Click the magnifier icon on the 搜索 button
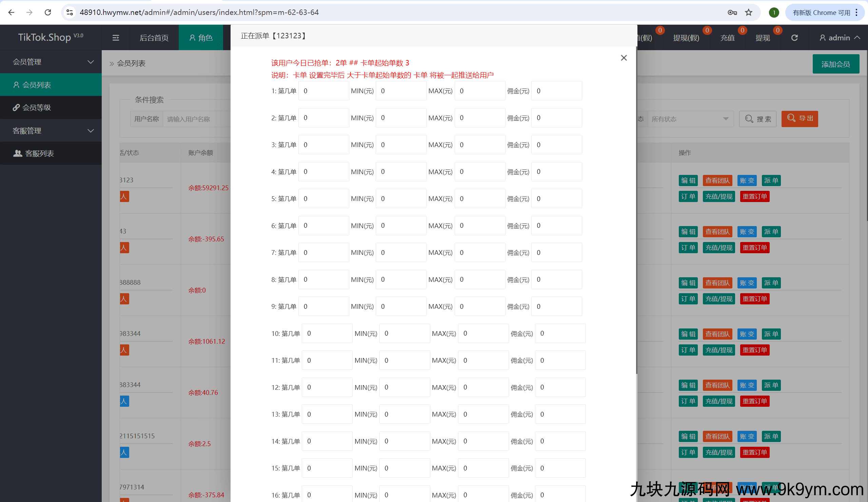 (750, 119)
